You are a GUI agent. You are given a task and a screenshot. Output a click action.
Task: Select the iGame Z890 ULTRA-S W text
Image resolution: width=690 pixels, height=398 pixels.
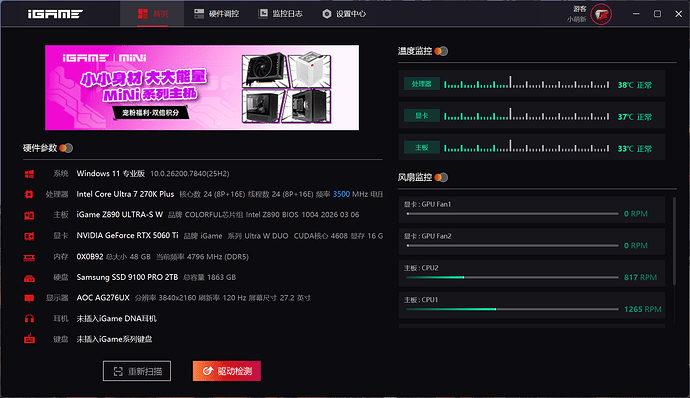click(x=120, y=214)
